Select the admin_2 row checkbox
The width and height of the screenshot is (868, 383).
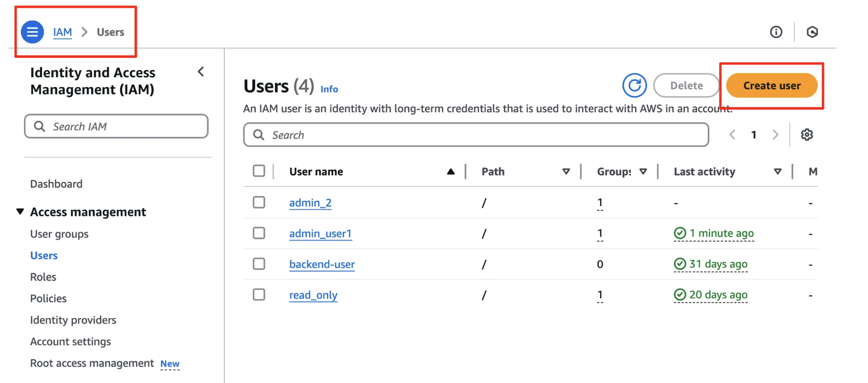pos(259,202)
